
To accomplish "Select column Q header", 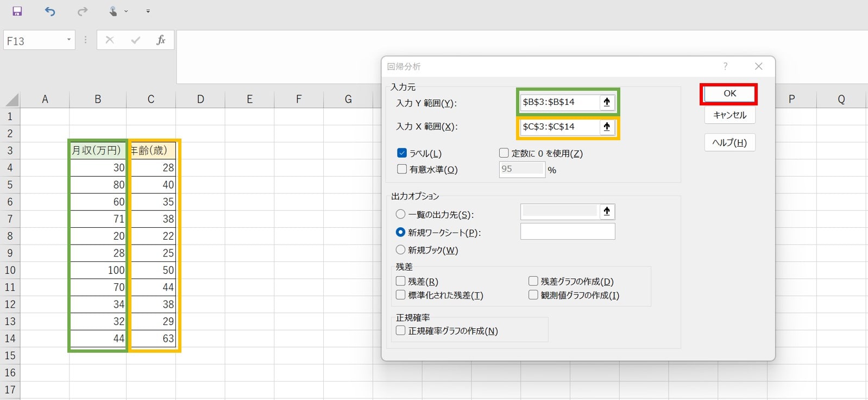I will tap(841, 99).
